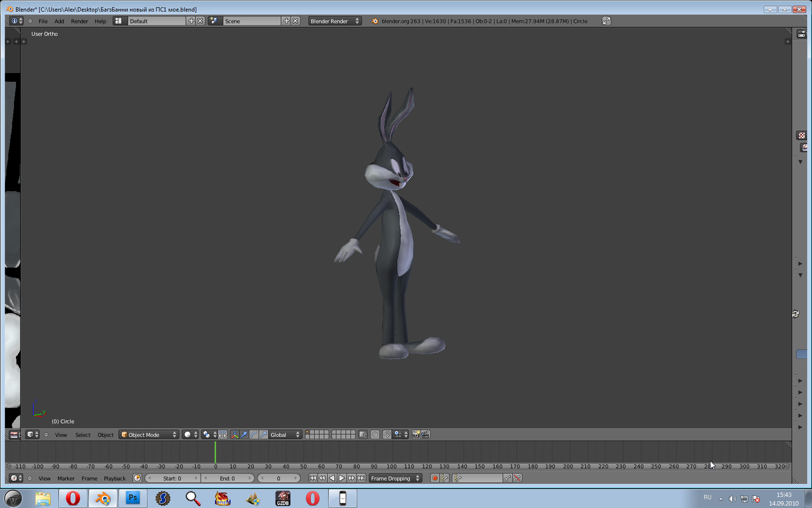Toggle snap during transform magnet icon
812x508 pixels.
(x=386, y=435)
